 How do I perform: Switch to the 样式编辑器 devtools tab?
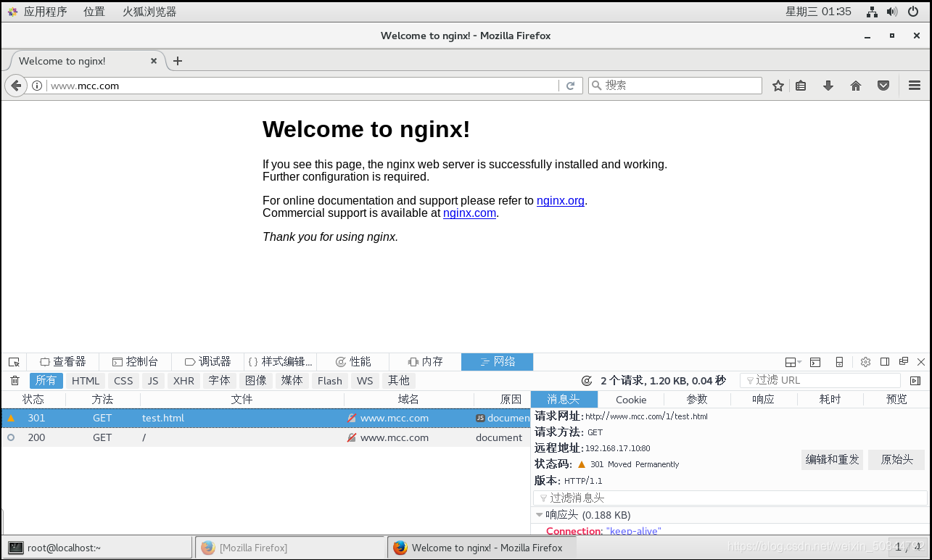pos(281,361)
